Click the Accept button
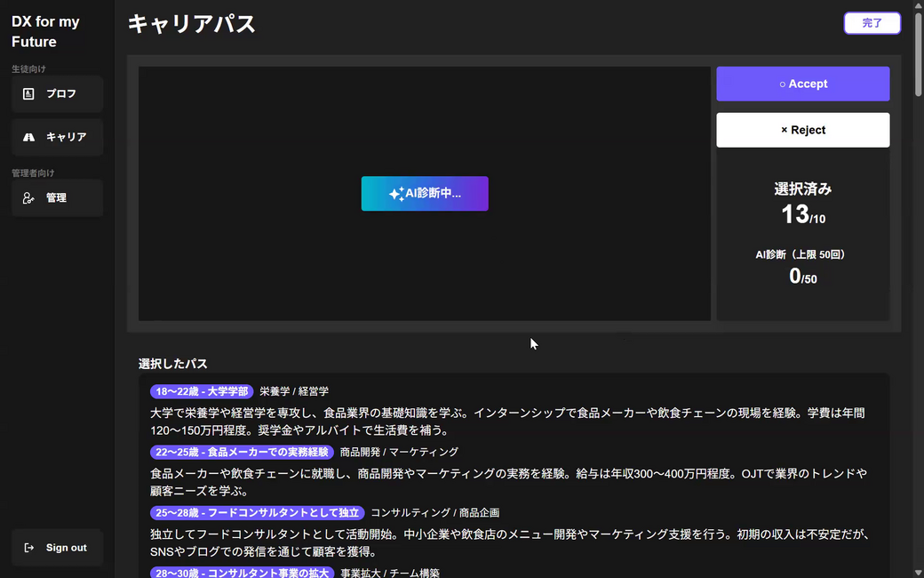Viewport: 924px width, 578px height. [802, 84]
